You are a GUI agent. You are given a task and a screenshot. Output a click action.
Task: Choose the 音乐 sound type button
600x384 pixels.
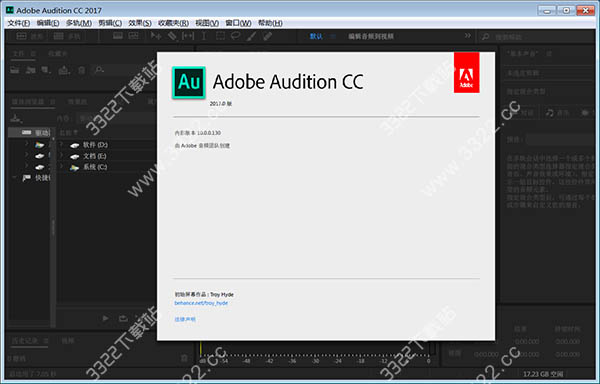[558, 113]
